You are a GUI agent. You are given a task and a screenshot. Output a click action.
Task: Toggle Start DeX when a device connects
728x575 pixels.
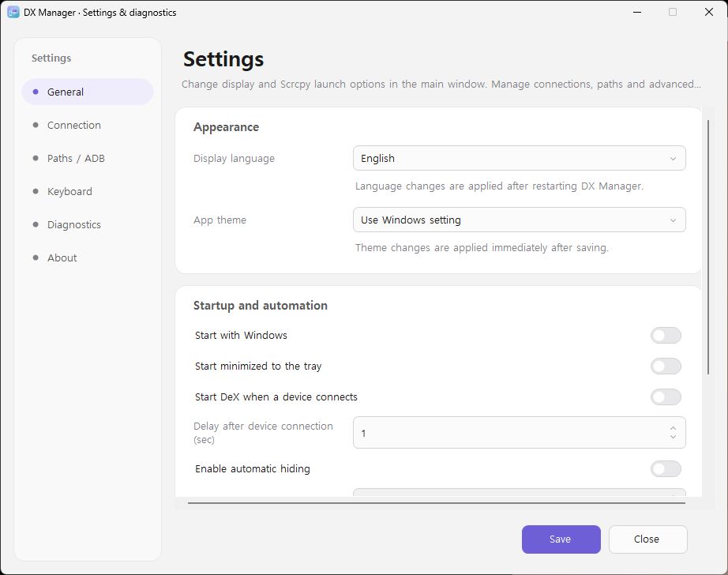pyautogui.click(x=666, y=396)
